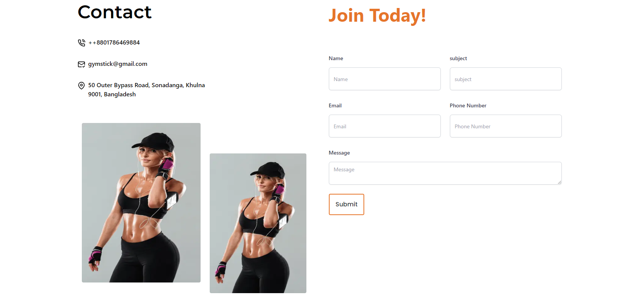Click the Join Today! heading
This screenshot has height=300, width=644.
tap(377, 16)
